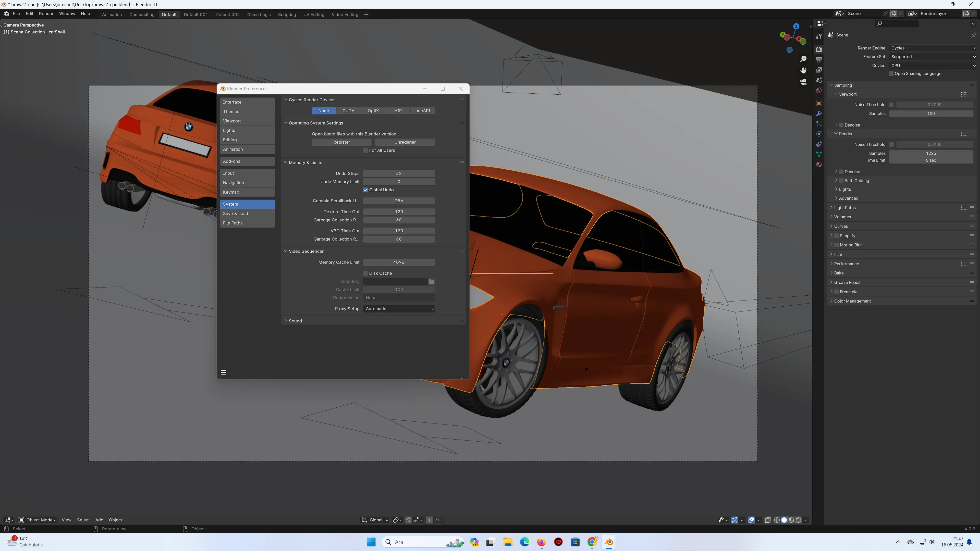Open the Proxy Setup dropdown
The width and height of the screenshot is (980, 551).
click(x=399, y=309)
